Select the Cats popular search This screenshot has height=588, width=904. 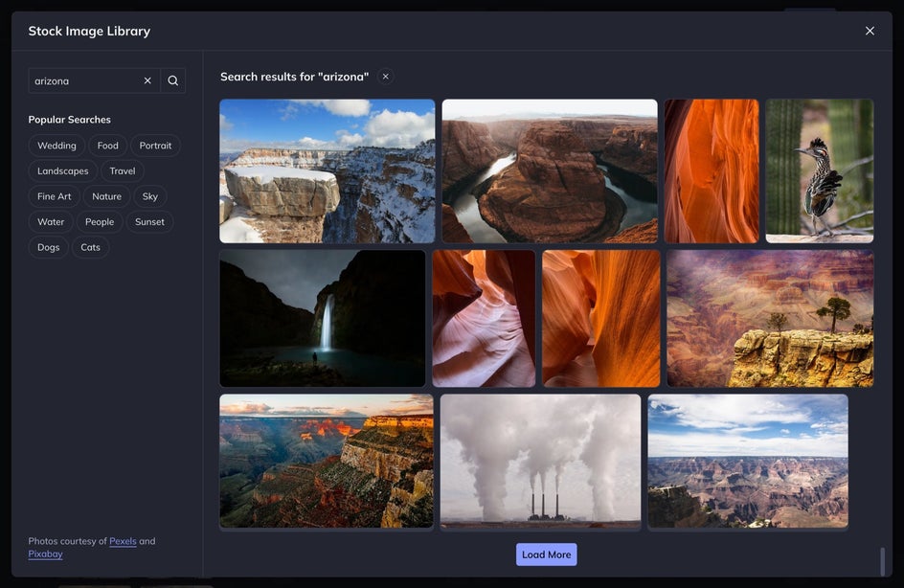[x=90, y=247]
